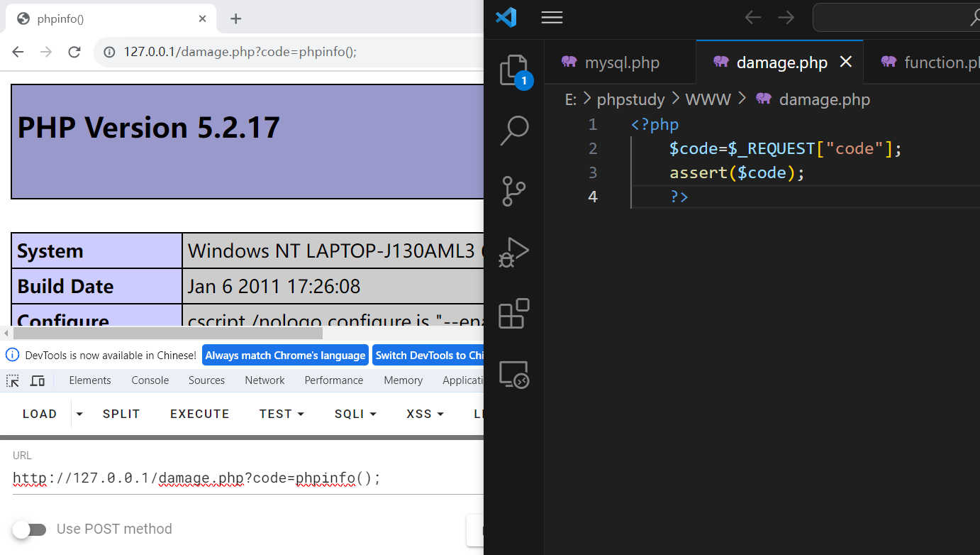Click the Build Date table cell
Screen dimensions: 980x555
point(97,286)
